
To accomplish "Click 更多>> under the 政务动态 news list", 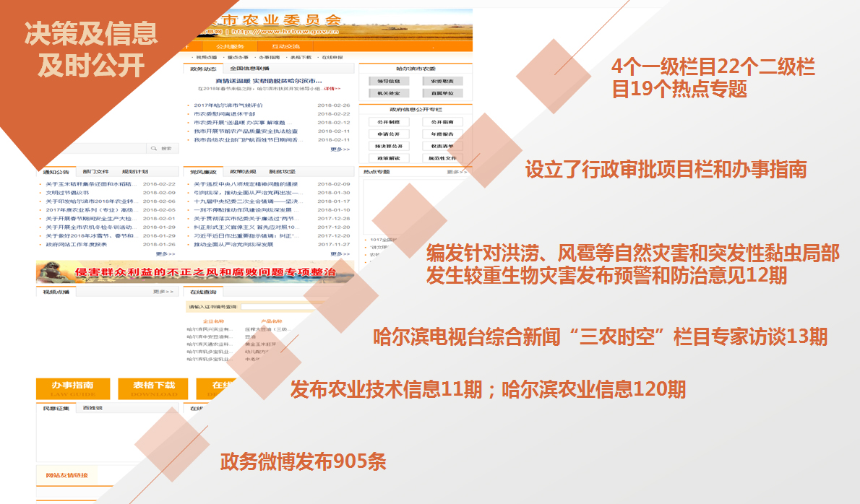I will [340, 149].
